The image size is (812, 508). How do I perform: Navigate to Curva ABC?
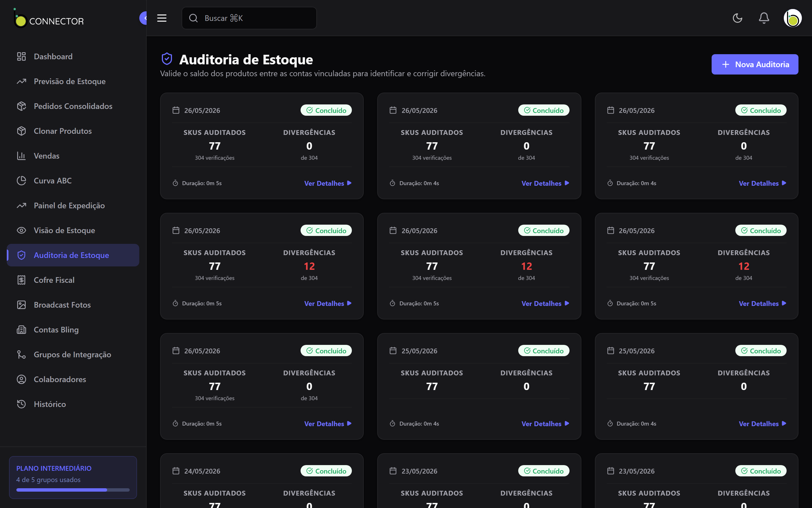pos(73,181)
